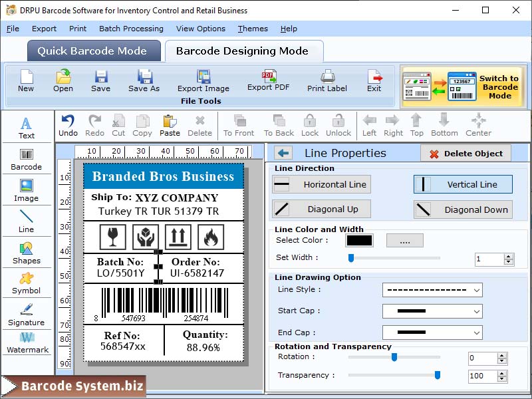Select the Line drawing tool
Viewport: 532px width, 399px height.
point(27,221)
